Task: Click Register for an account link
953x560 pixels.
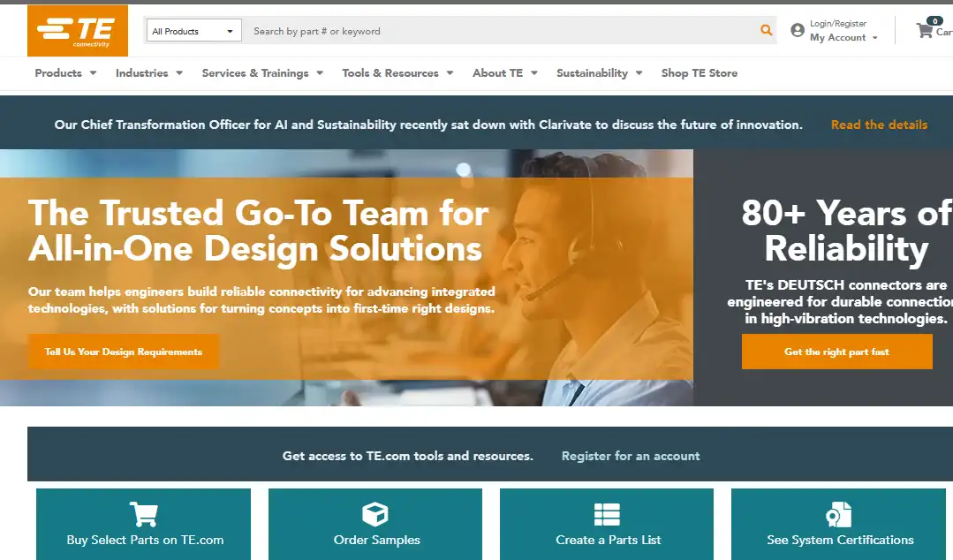Action: (631, 456)
